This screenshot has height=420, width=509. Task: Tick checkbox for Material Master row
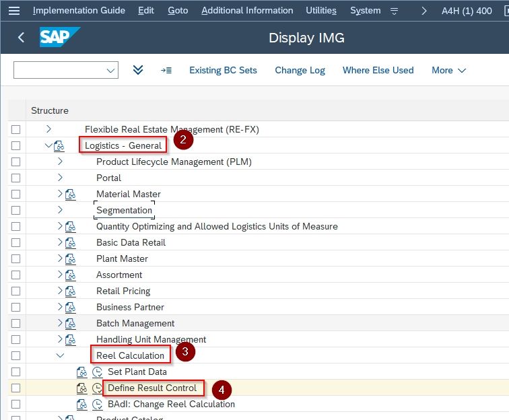[x=15, y=194]
